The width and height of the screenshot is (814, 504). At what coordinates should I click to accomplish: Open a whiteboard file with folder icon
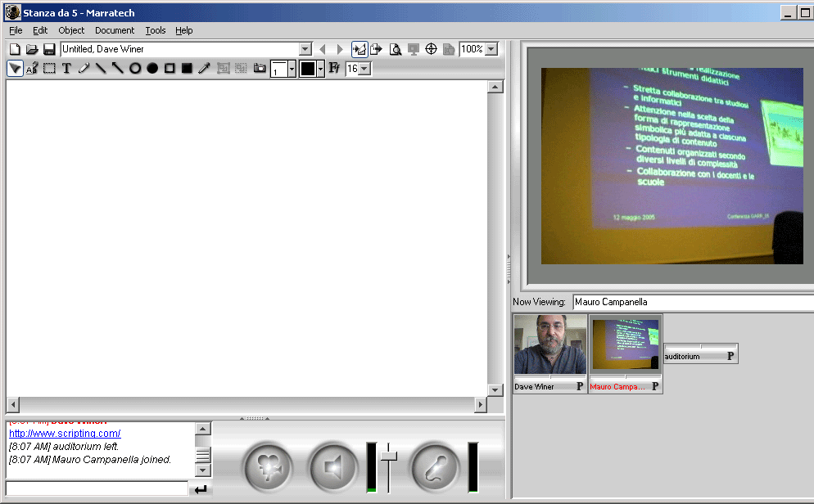32,49
